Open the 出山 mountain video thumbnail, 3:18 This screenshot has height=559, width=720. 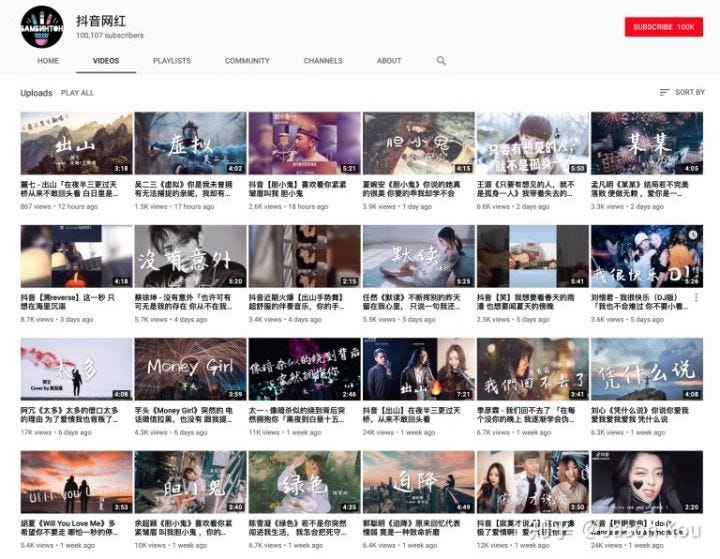77,143
